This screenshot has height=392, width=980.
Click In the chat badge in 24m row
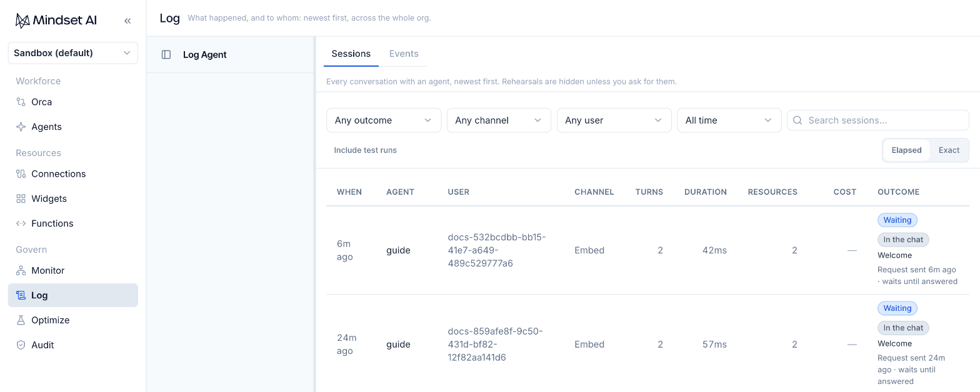tap(903, 328)
